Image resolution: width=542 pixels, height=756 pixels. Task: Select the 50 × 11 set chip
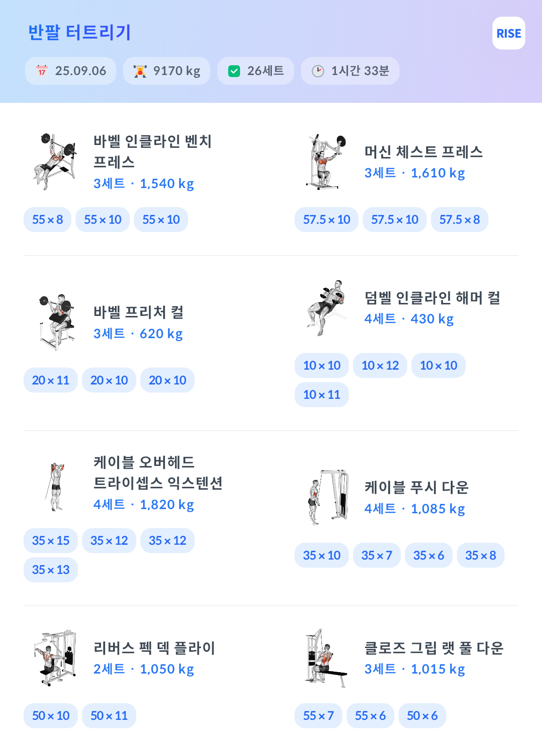[x=109, y=716]
